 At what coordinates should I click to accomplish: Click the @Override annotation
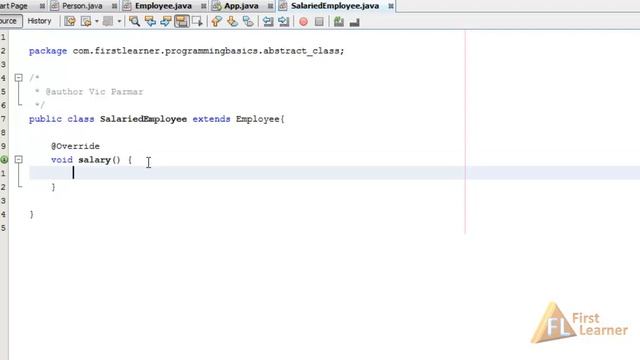[x=76, y=146]
